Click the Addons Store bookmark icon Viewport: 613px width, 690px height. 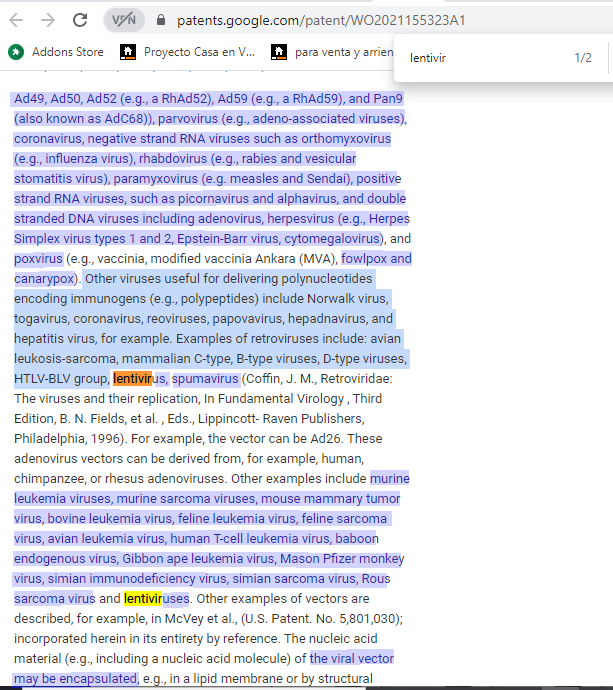point(15,51)
